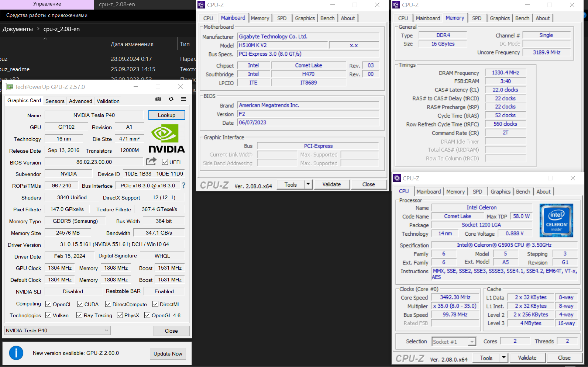
Task: Click the Дата изменения column header
Action: click(132, 44)
